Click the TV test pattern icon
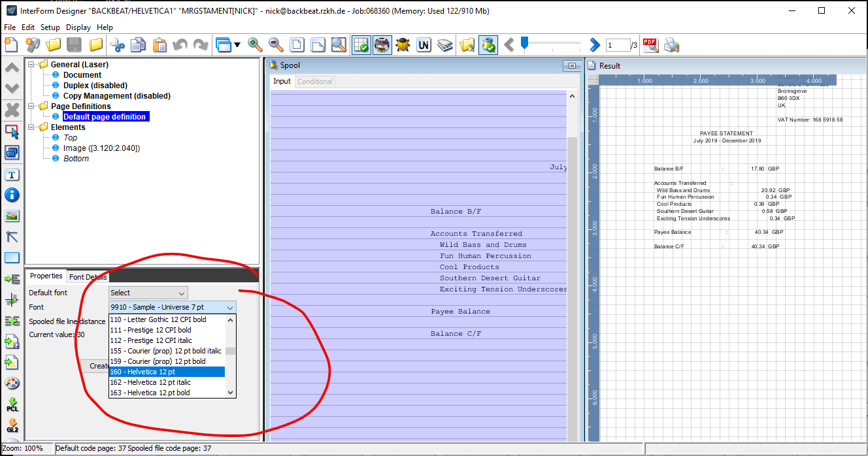The height and width of the screenshot is (456, 868). click(x=382, y=44)
